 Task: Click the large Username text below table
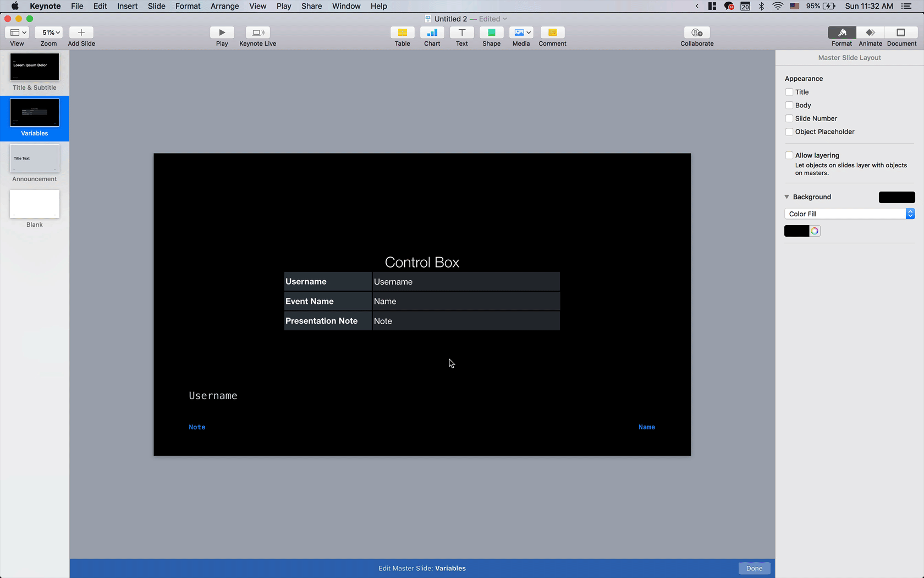pos(213,396)
